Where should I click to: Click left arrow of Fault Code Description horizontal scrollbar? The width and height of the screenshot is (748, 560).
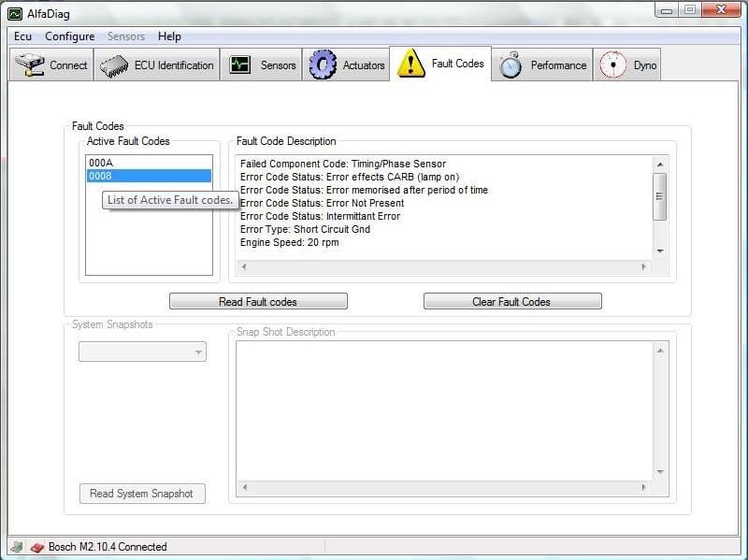244,266
